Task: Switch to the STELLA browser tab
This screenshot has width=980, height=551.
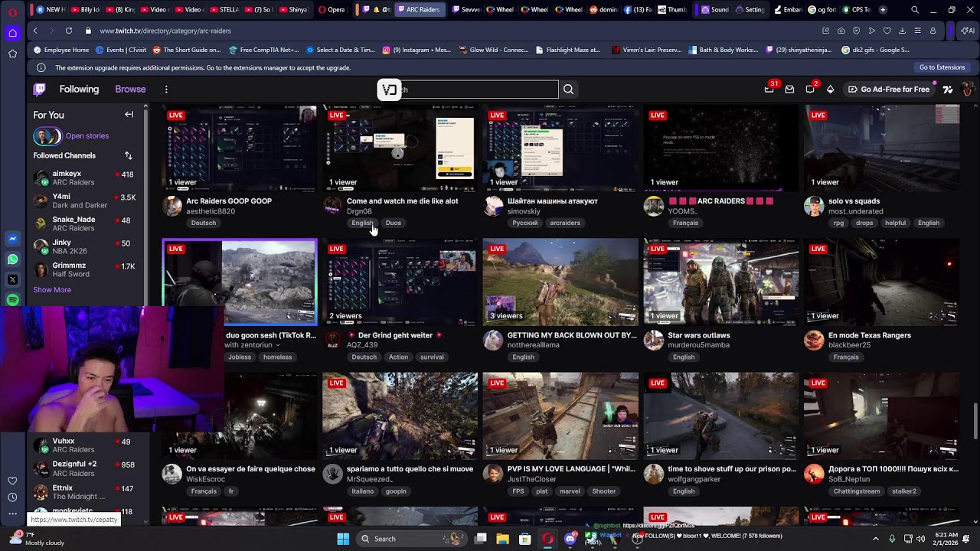Action: coord(224,10)
